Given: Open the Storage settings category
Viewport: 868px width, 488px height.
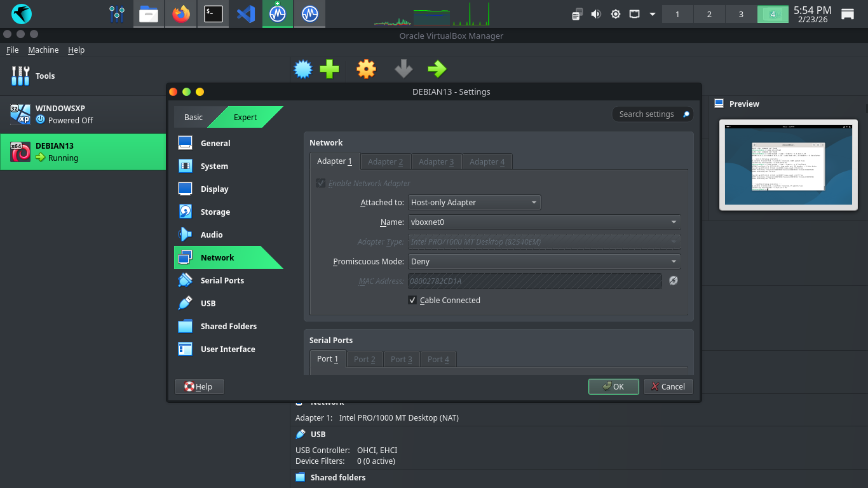Looking at the screenshot, I should (215, 212).
